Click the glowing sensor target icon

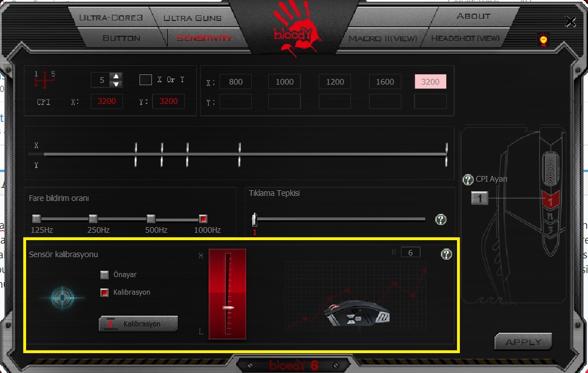62,298
